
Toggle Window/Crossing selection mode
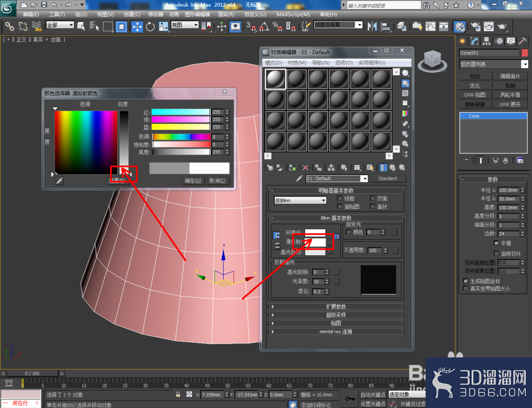click(x=121, y=27)
